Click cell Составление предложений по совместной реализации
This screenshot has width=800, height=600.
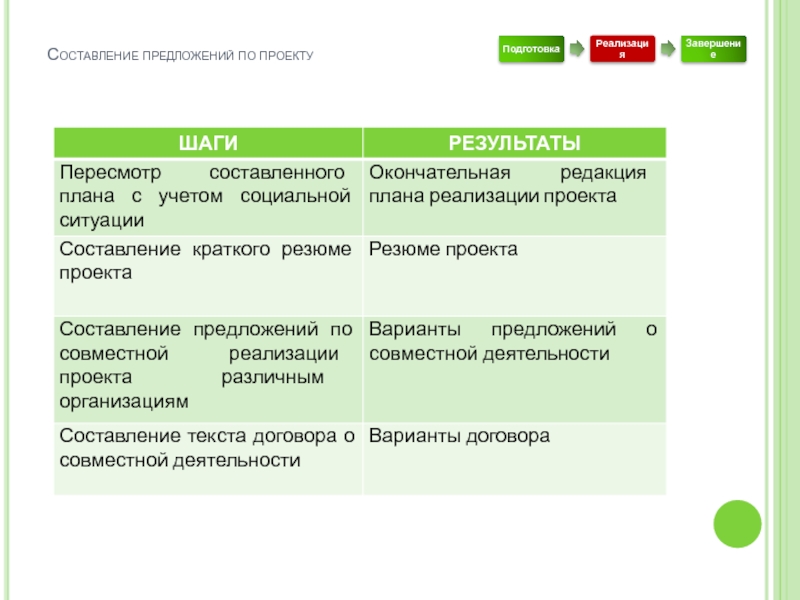(x=208, y=369)
